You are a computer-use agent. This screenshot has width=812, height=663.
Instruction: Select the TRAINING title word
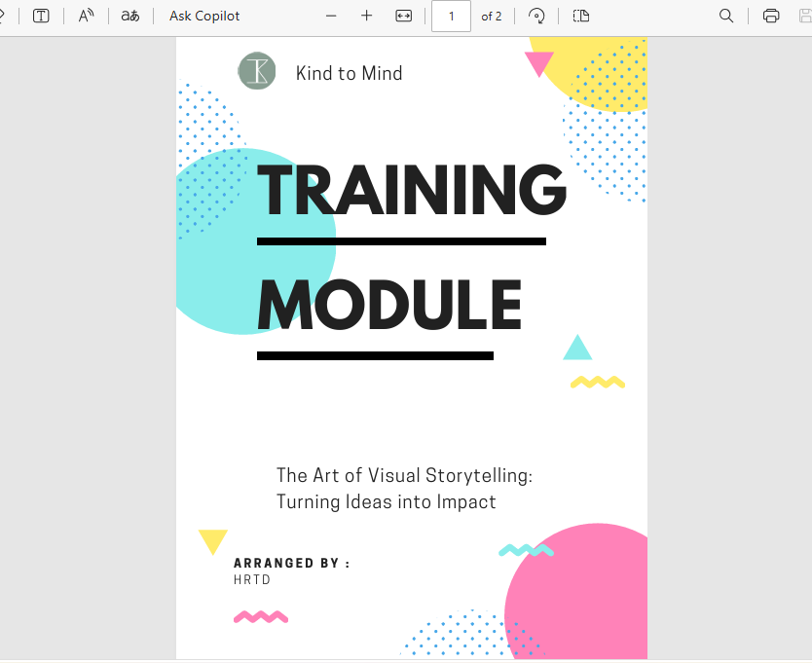tap(412, 189)
